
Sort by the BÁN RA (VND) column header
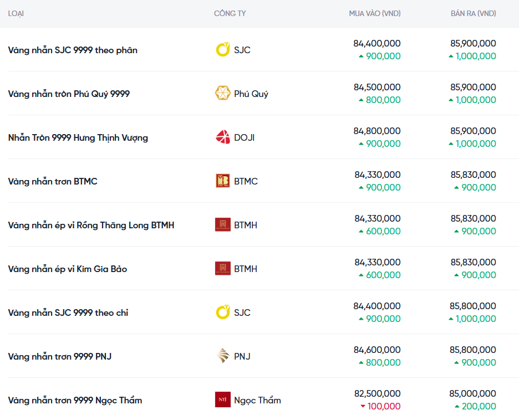click(x=473, y=13)
